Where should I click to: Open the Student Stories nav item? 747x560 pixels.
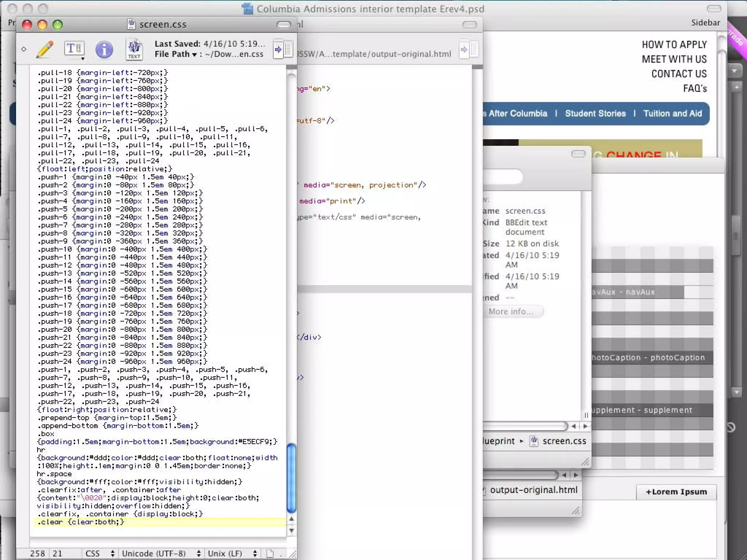click(x=595, y=113)
